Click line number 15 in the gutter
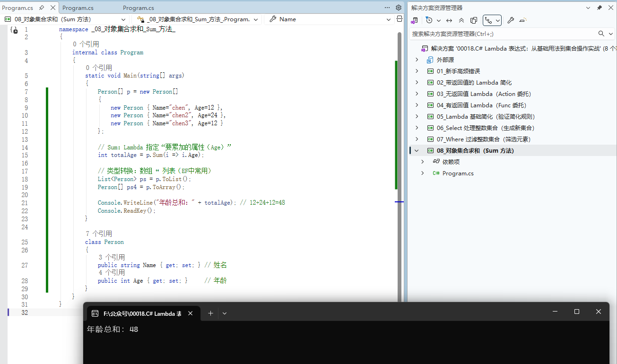 25,155
